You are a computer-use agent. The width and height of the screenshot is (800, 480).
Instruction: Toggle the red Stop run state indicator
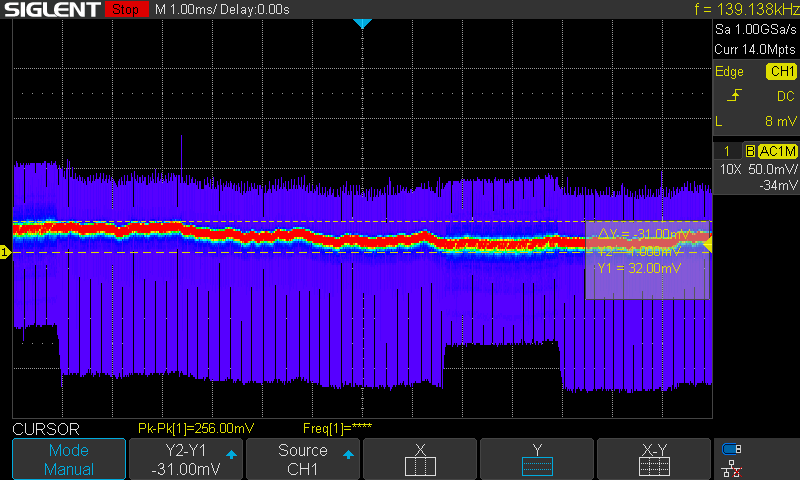click(125, 10)
